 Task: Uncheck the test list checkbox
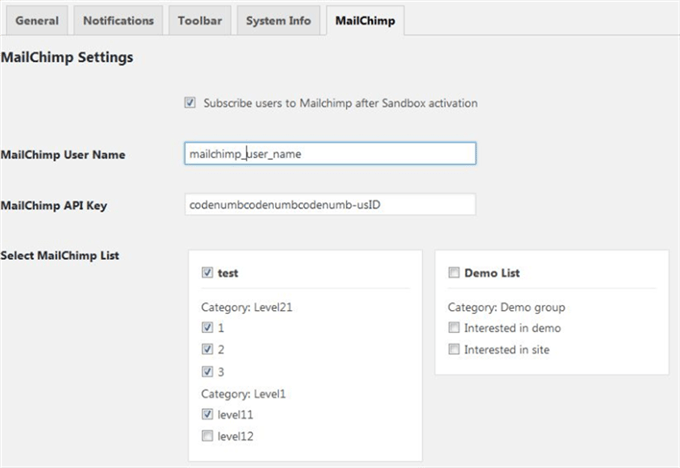coord(207,272)
